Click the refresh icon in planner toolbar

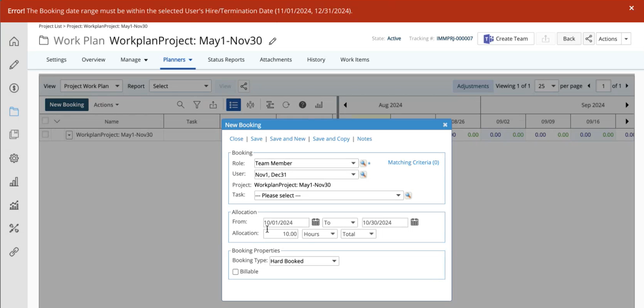(286, 105)
